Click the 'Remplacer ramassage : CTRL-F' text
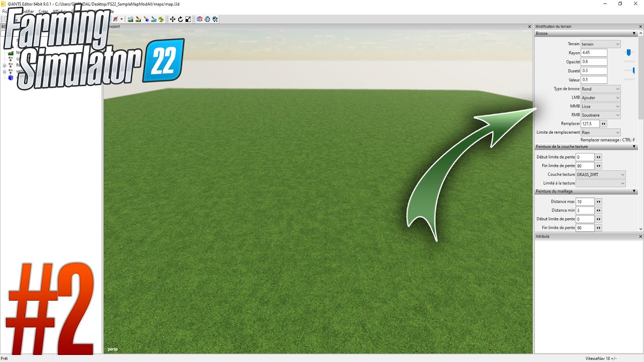Screen dimensions: 644x362 click(x=608, y=140)
